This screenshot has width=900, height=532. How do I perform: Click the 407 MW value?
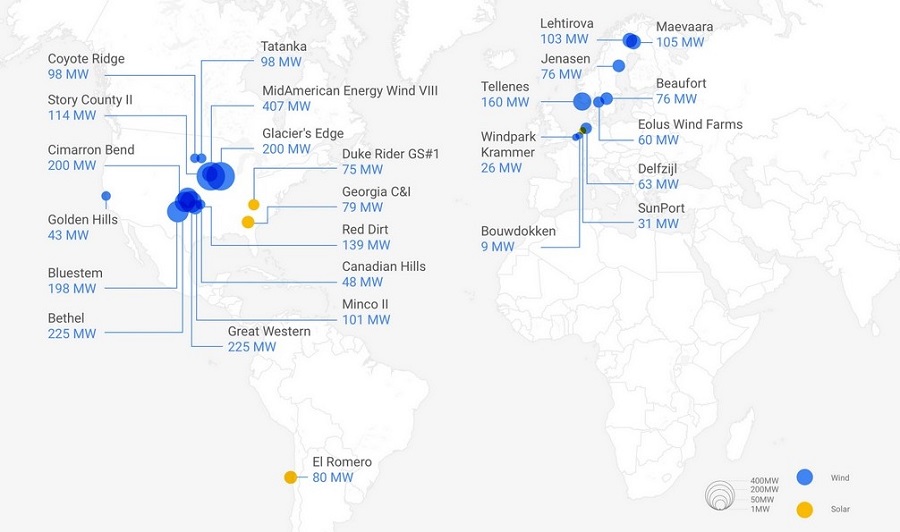(286, 106)
